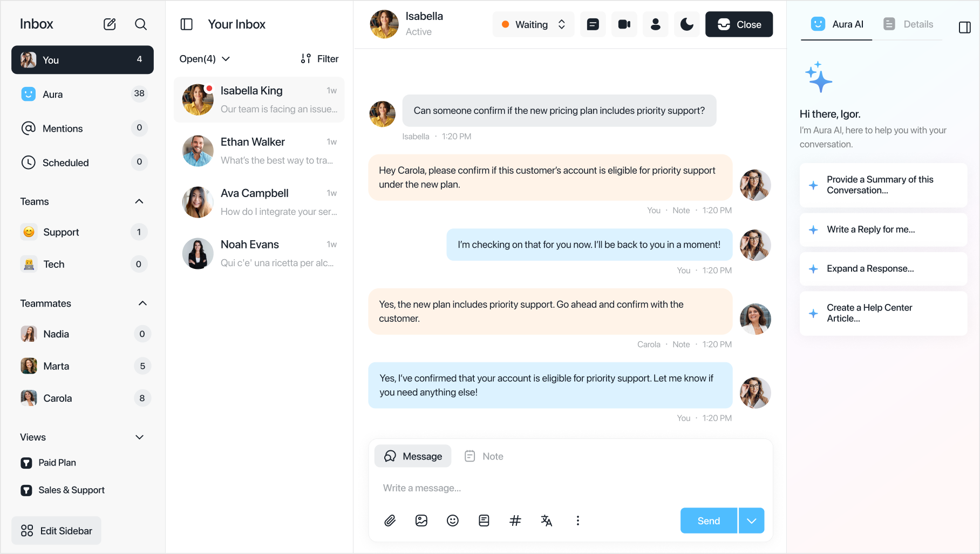Select the Note tab in composer
This screenshot has width=980, height=554.
click(484, 456)
